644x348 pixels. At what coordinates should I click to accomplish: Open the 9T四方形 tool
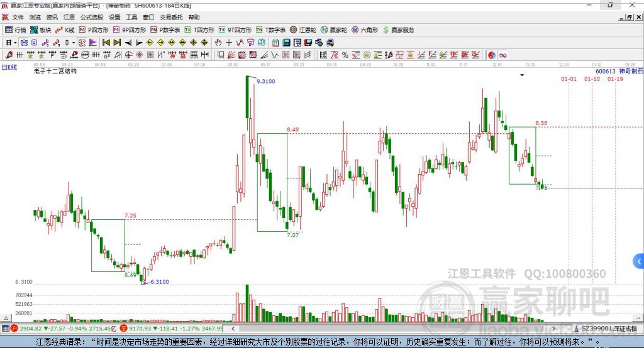(235, 30)
